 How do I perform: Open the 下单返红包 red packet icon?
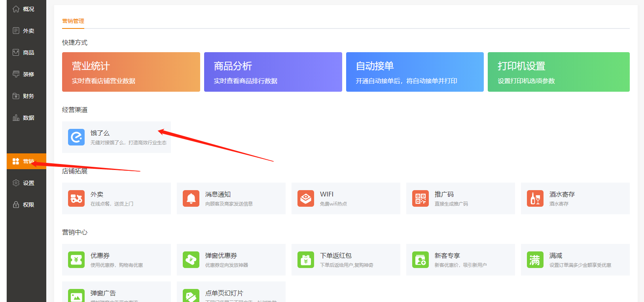tap(306, 260)
